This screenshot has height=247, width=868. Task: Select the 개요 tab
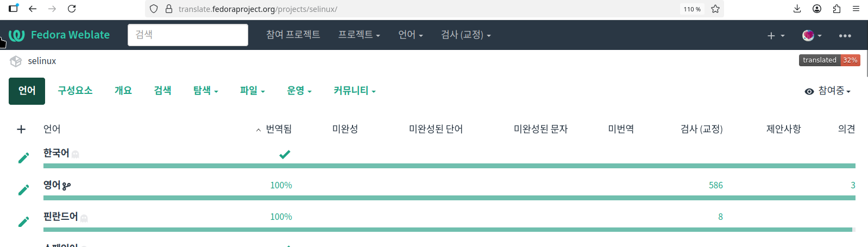[123, 91]
